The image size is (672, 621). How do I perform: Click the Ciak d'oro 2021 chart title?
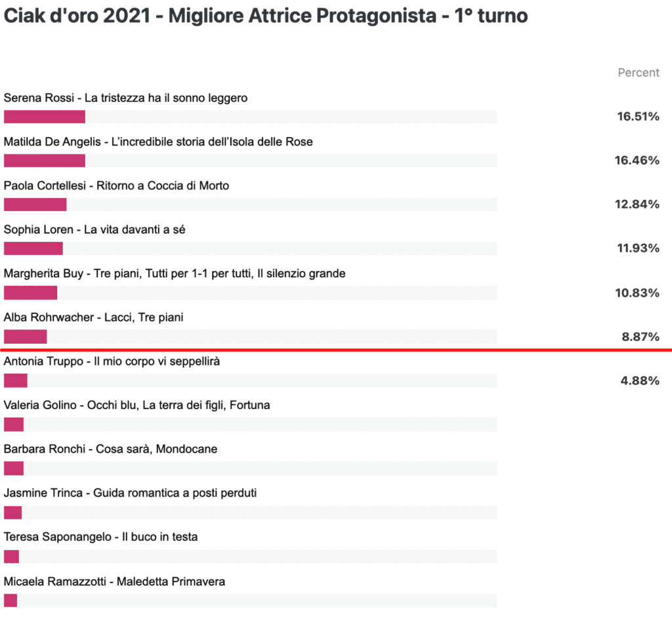tap(266, 16)
